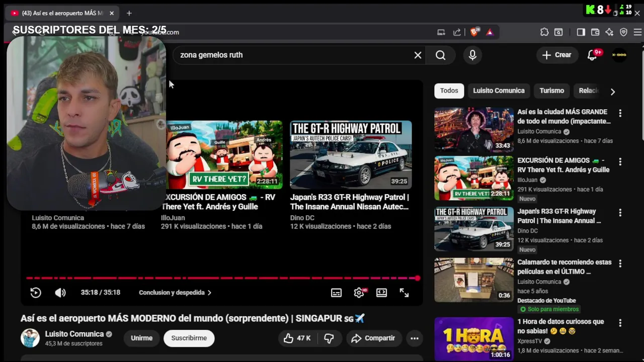Viewport: 644px width, 362px height.
Task: Toggle subtitles in the player
Action: (x=336, y=293)
